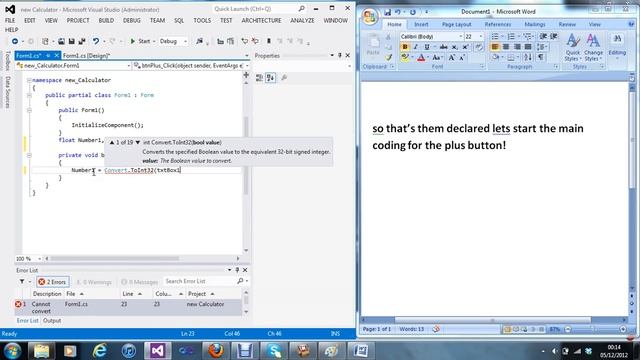The image size is (640, 360).
Task: Click the Categorized view icon in Properties panel
Action: [259, 78]
